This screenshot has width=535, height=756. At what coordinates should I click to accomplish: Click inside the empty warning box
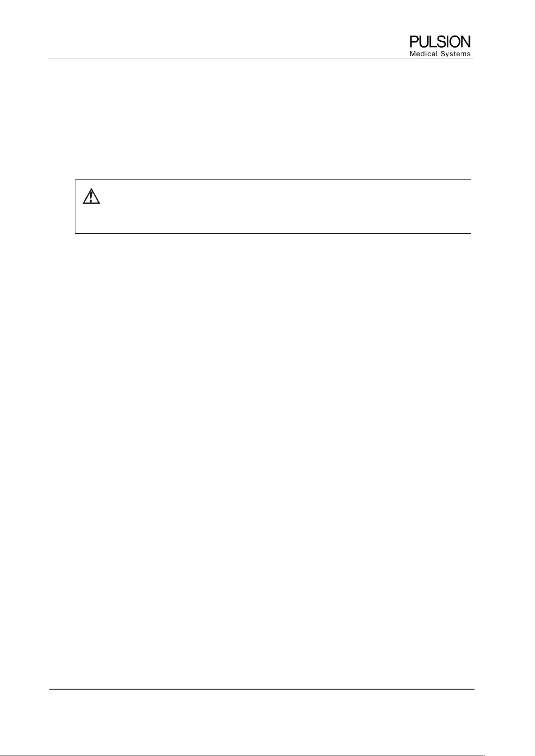(273, 206)
